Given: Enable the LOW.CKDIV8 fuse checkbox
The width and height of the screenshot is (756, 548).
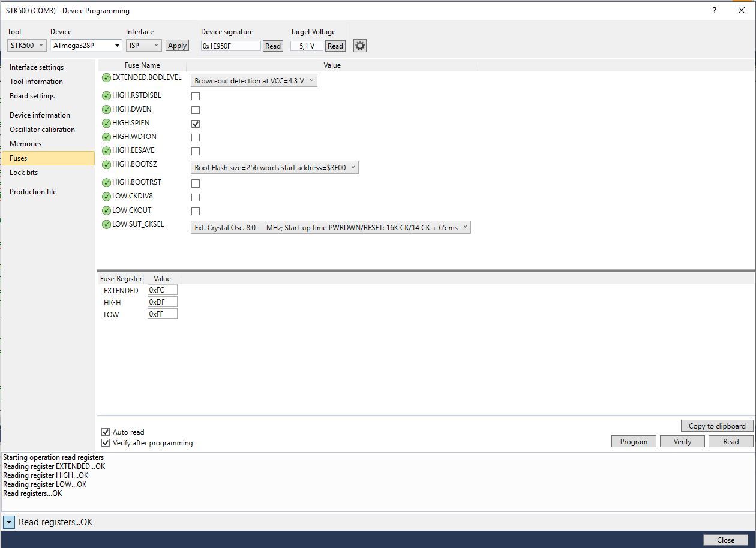Looking at the screenshot, I should (x=196, y=197).
